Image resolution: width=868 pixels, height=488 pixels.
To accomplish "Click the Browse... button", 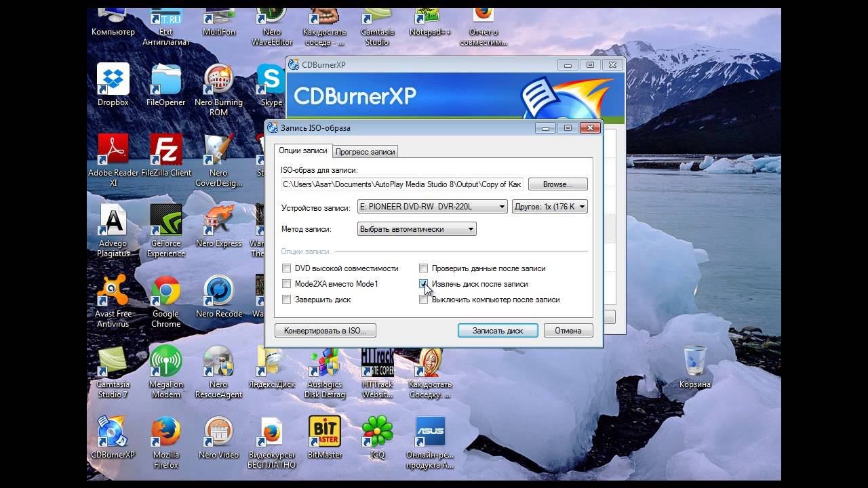I will coord(557,184).
